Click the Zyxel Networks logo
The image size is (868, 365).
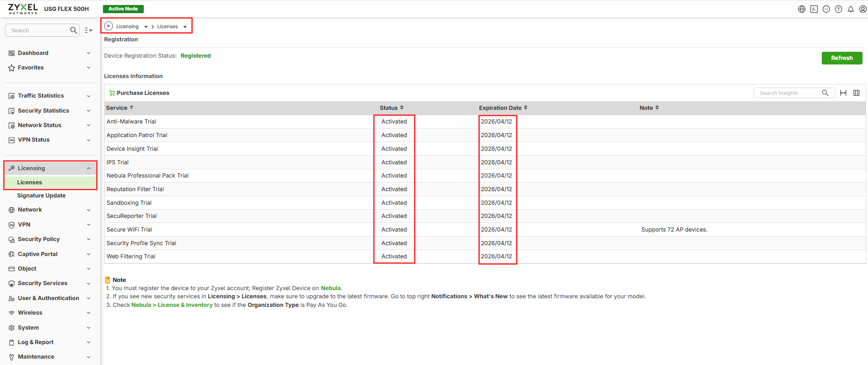coord(23,9)
